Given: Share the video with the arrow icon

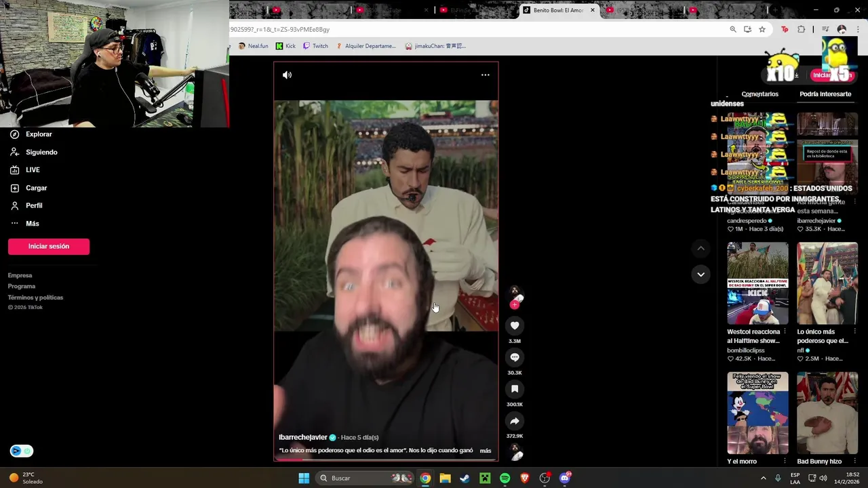Looking at the screenshot, I should click(515, 421).
